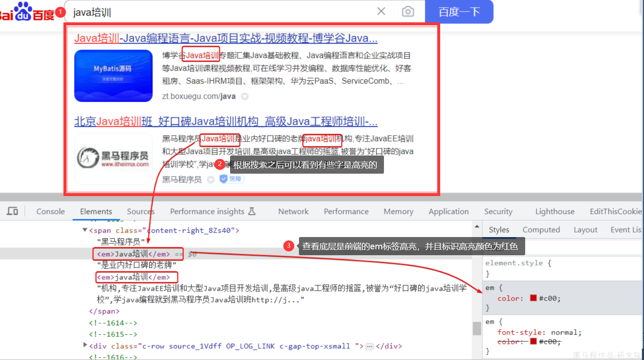Click the Elements panel scrollbar thumb
644x360 pixels.
(477, 328)
